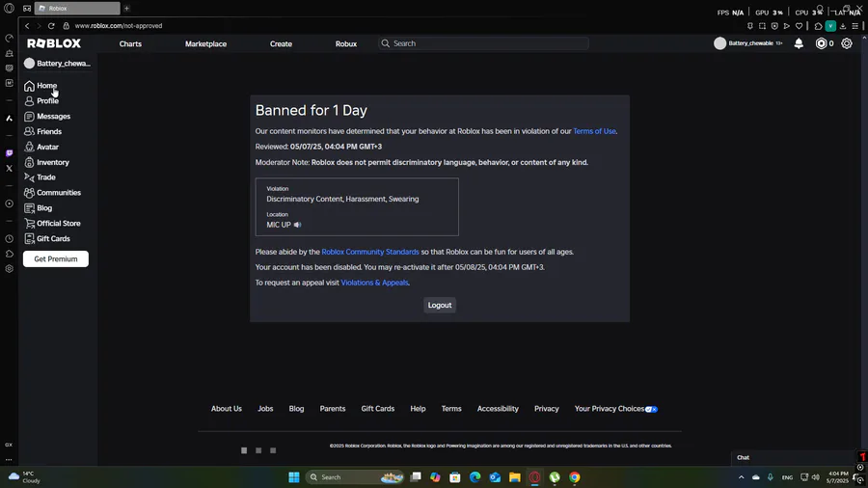Open the notifications bell icon

pyautogui.click(x=799, y=43)
